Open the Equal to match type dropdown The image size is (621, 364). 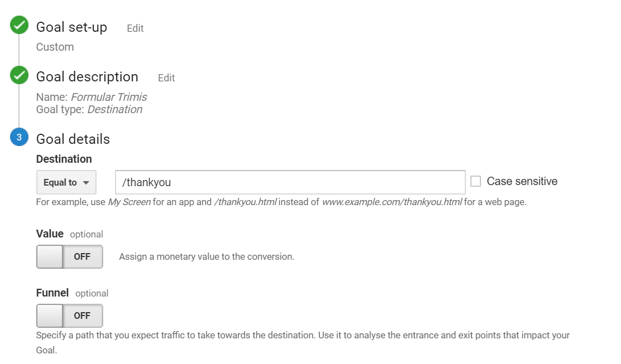pos(66,182)
